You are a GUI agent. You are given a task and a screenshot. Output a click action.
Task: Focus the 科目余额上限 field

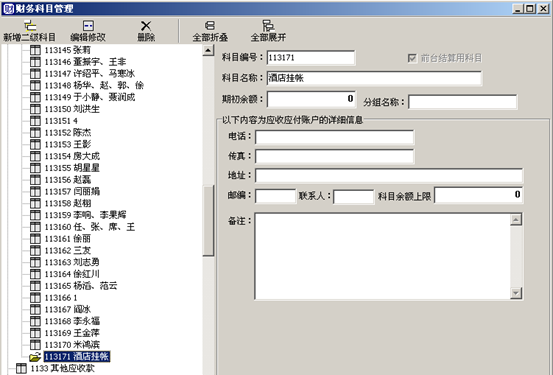pos(479,195)
